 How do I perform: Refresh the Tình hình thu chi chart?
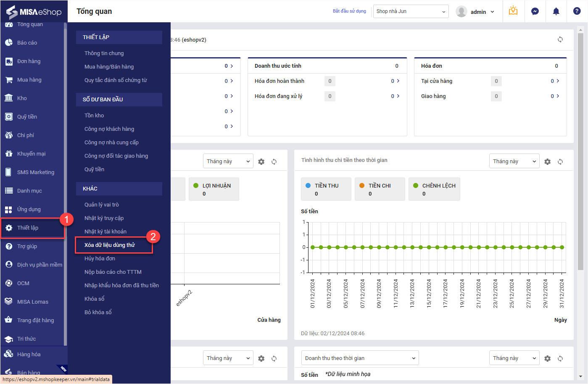click(x=560, y=162)
